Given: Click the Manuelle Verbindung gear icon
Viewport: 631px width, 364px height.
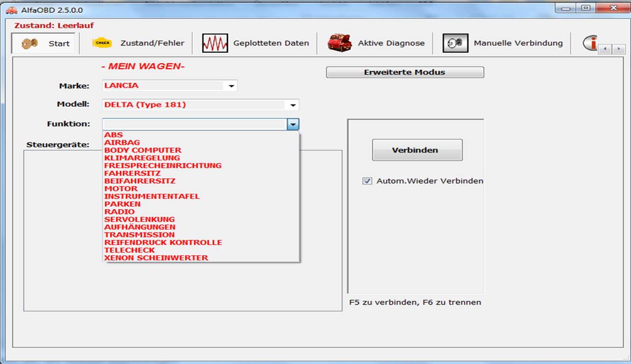Looking at the screenshot, I should (455, 43).
